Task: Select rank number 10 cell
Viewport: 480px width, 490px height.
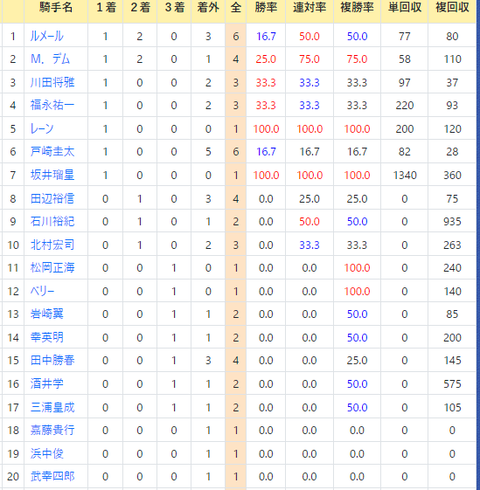Action: [x=13, y=245]
